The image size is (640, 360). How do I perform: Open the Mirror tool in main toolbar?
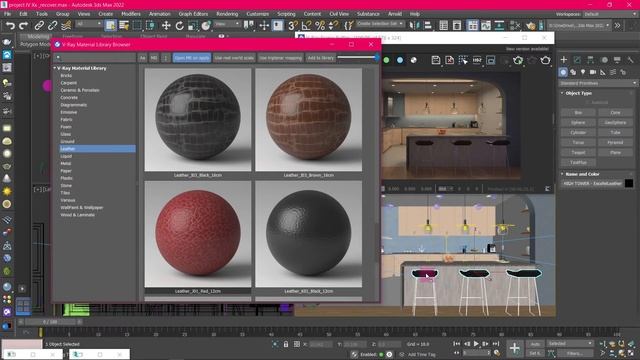(x=414, y=26)
